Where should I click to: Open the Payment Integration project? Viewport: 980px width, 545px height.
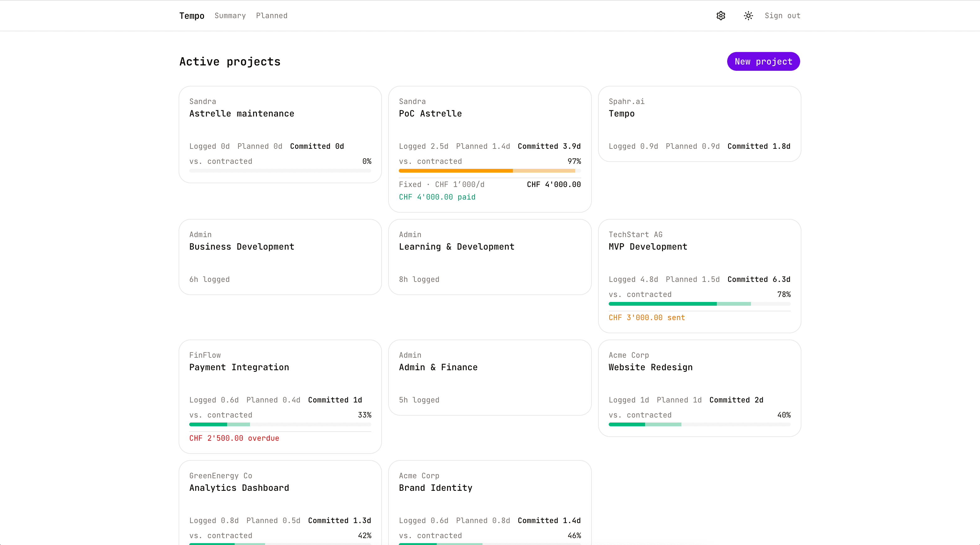coord(280,396)
